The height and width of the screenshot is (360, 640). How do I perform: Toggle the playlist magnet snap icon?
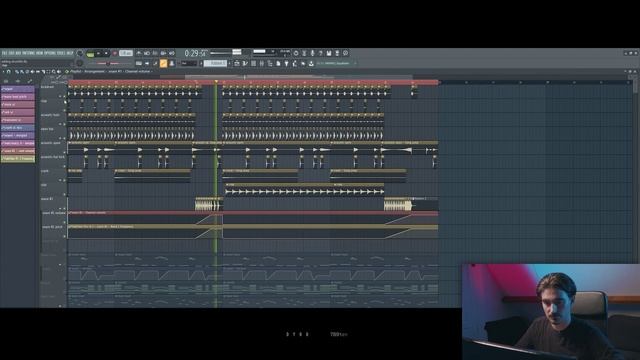9,71
